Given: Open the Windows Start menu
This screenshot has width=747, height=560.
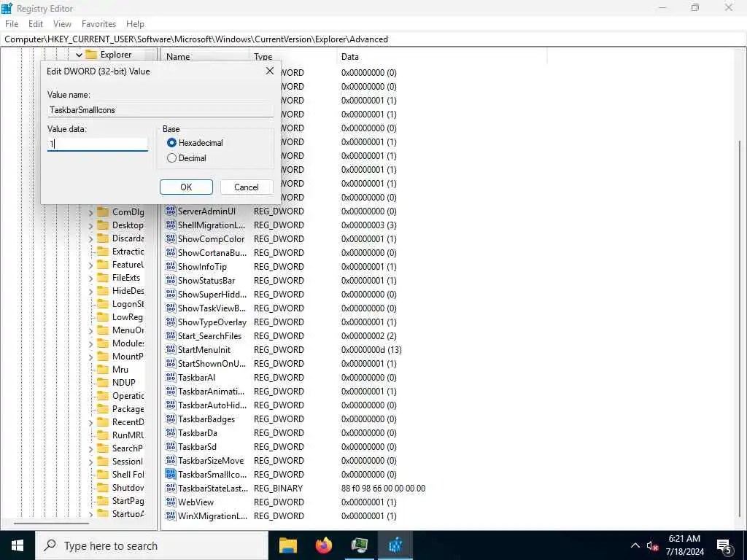Looking at the screenshot, I should [18, 545].
